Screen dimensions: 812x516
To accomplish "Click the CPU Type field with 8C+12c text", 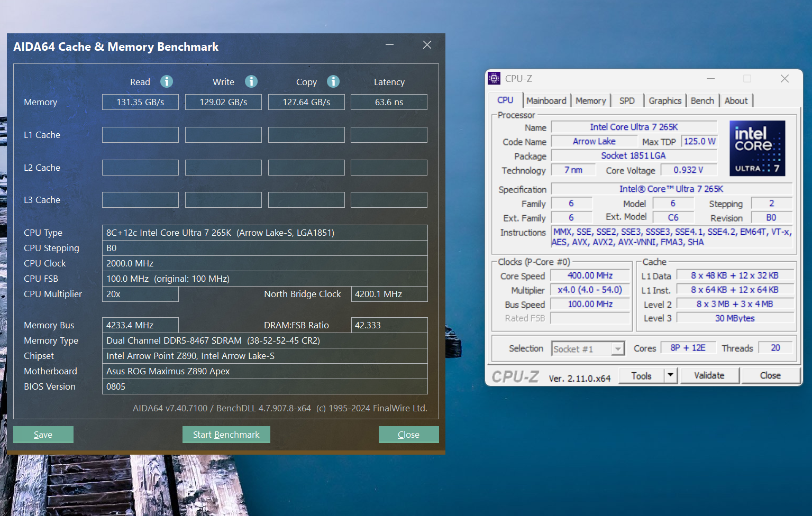I will tap(264, 233).
